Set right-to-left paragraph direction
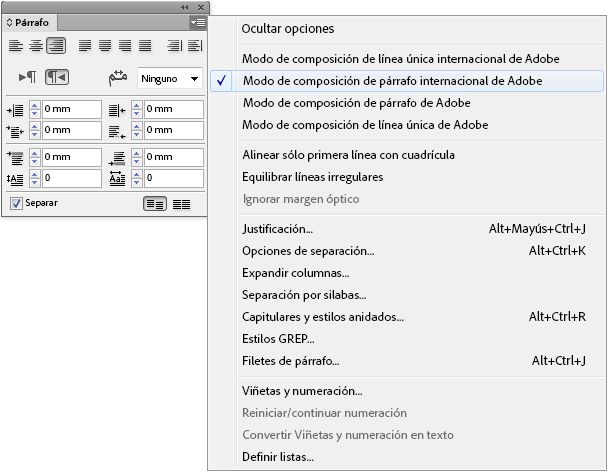Viewport: 607px width, 471px height. pyautogui.click(x=57, y=77)
